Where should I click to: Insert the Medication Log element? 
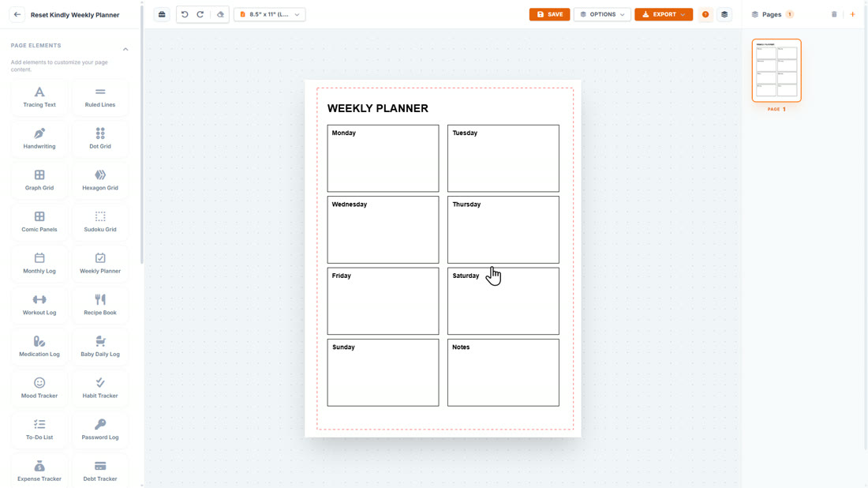pyautogui.click(x=39, y=347)
